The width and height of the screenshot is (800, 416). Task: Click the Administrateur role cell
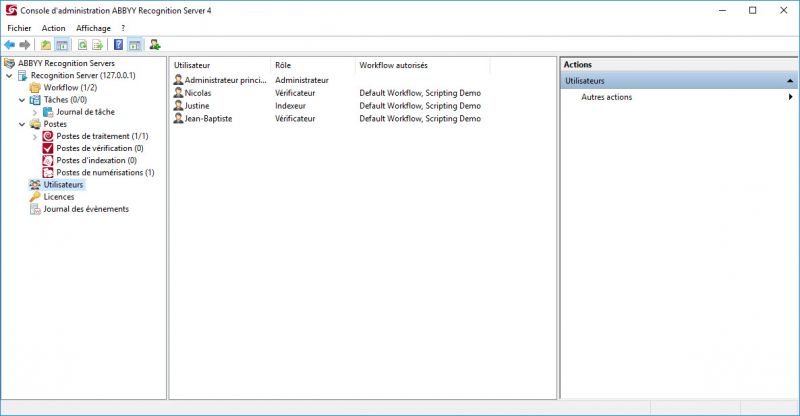[302, 80]
